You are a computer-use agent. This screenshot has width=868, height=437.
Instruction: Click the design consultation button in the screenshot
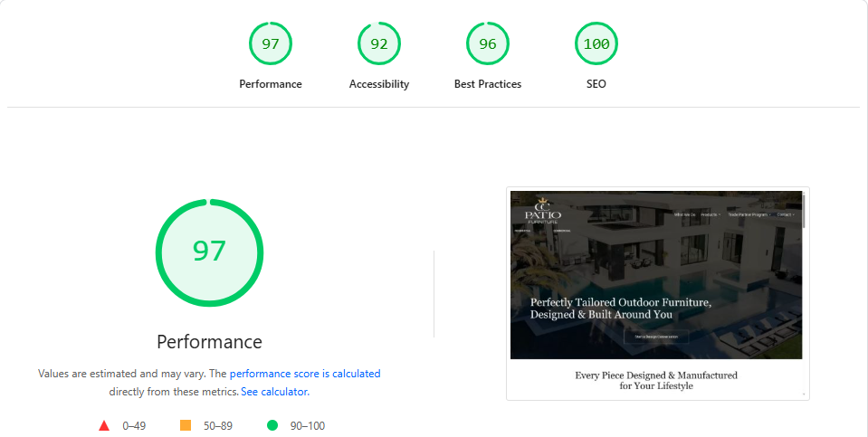click(656, 337)
